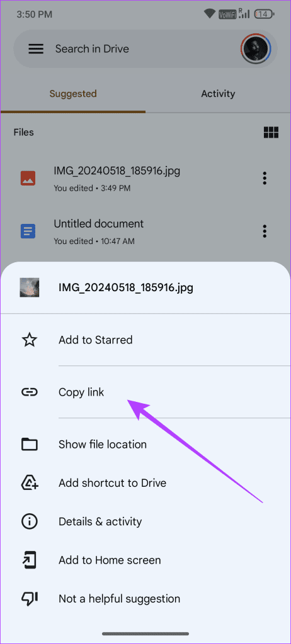Screen dimensions: 291x644
Task: Click the folder icon
Action: pos(29,445)
